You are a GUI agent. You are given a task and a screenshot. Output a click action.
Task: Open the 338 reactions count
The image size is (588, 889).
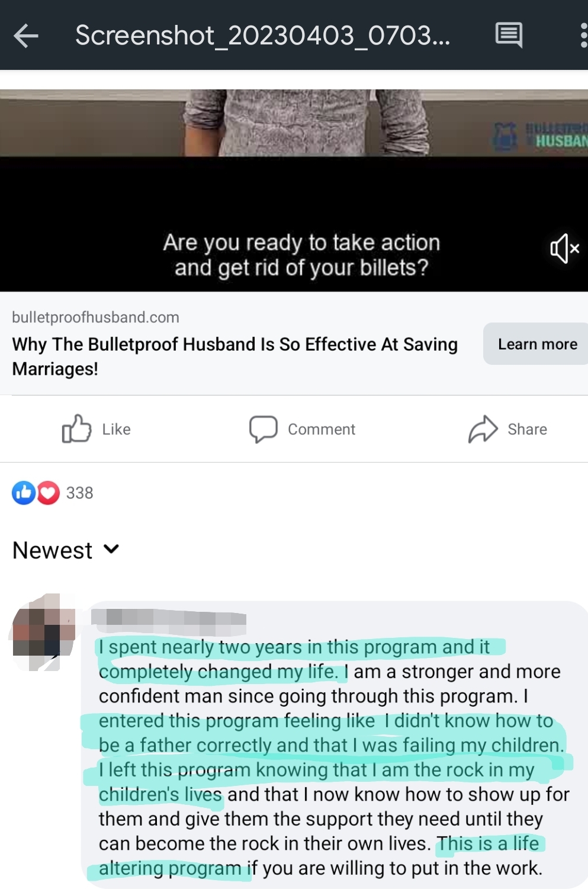click(79, 493)
